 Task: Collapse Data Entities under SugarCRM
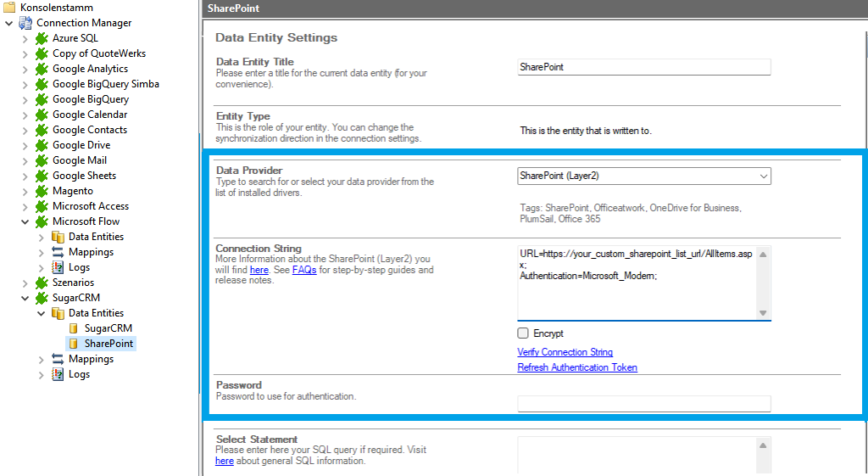pos(41,313)
